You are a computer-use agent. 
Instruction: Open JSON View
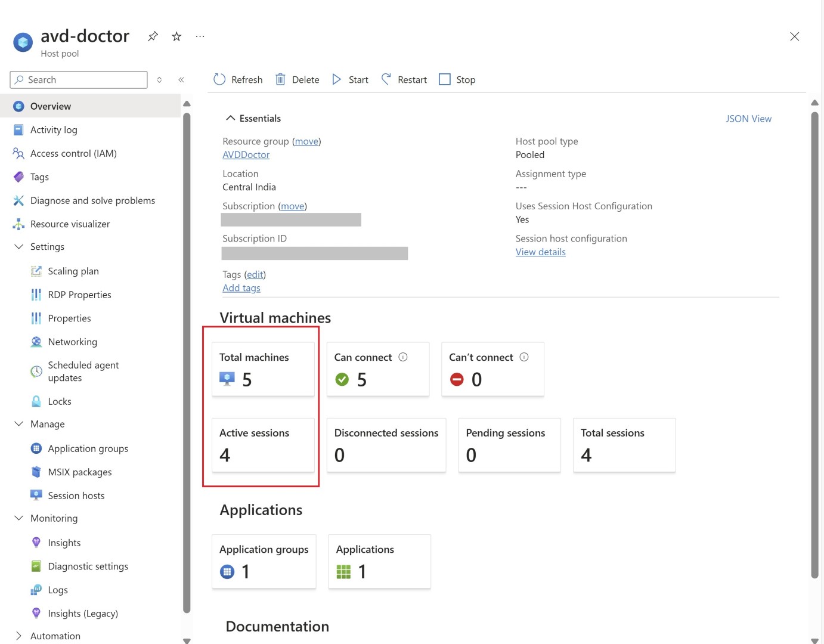click(x=748, y=119)
